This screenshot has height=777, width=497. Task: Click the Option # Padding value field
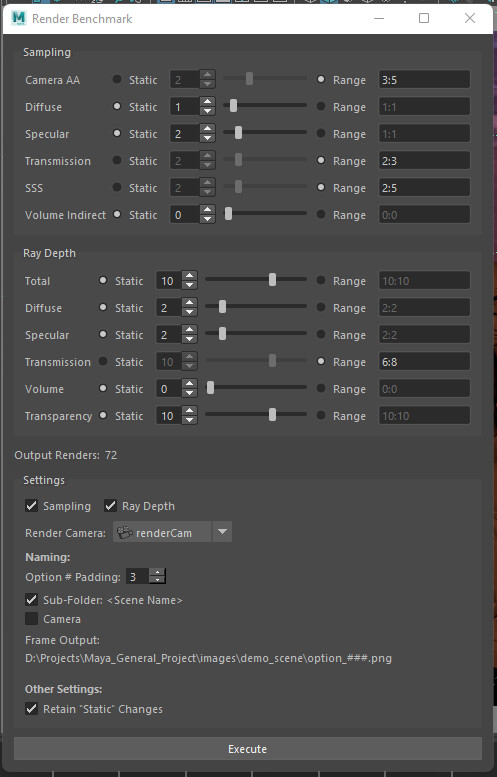coord(138,576)
